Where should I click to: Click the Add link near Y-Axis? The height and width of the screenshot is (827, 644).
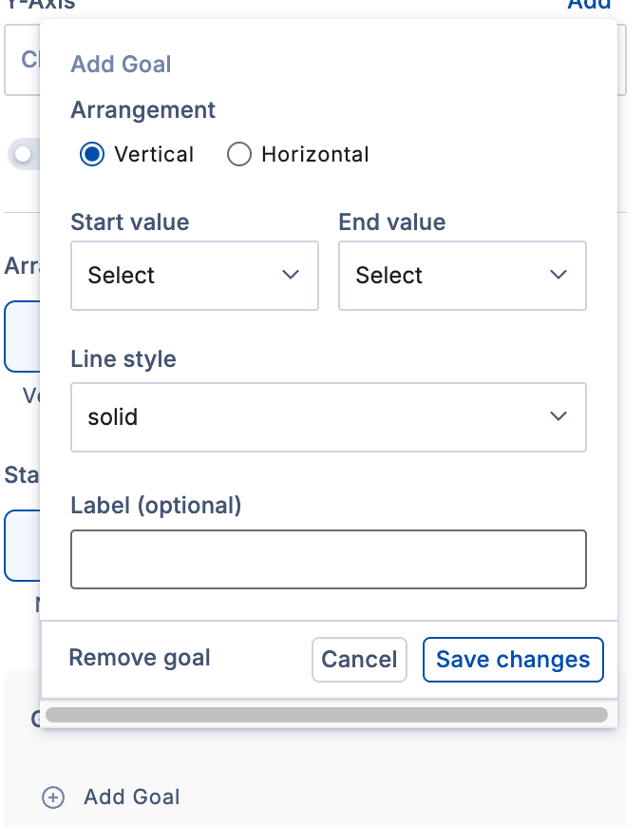click(589, 4)
